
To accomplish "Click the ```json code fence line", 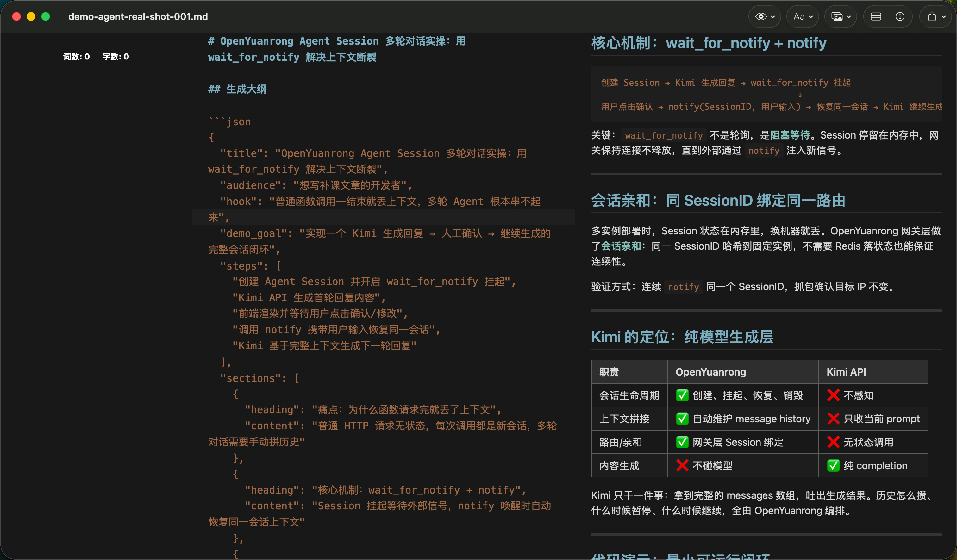I will pyautogui.click(x=229, y=122).
